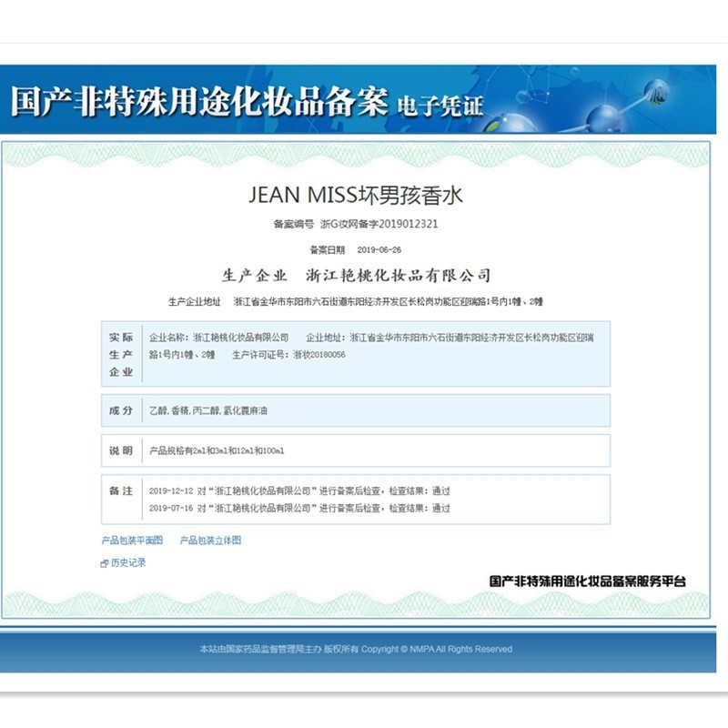728x728 pixels.
Task: Click the manufacturer name 浙江艳桃化妆品有限公司 heading
Action: (399, 276)
